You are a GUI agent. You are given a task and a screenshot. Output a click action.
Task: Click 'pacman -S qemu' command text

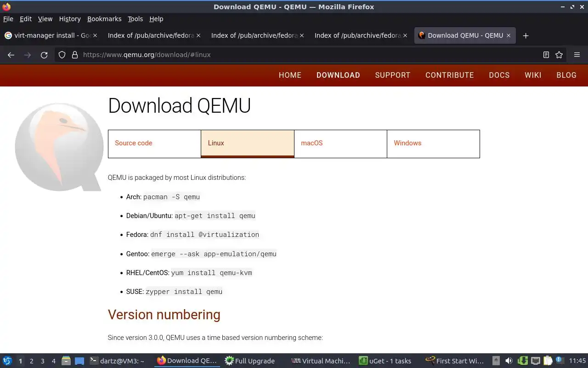[x=171, y=197]
